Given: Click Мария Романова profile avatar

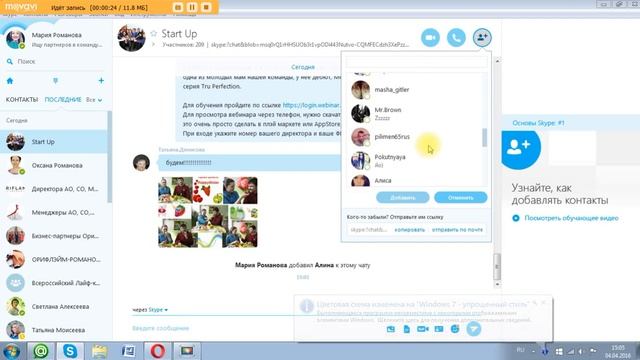Looking at the screenshot, I should coord(15,39).
